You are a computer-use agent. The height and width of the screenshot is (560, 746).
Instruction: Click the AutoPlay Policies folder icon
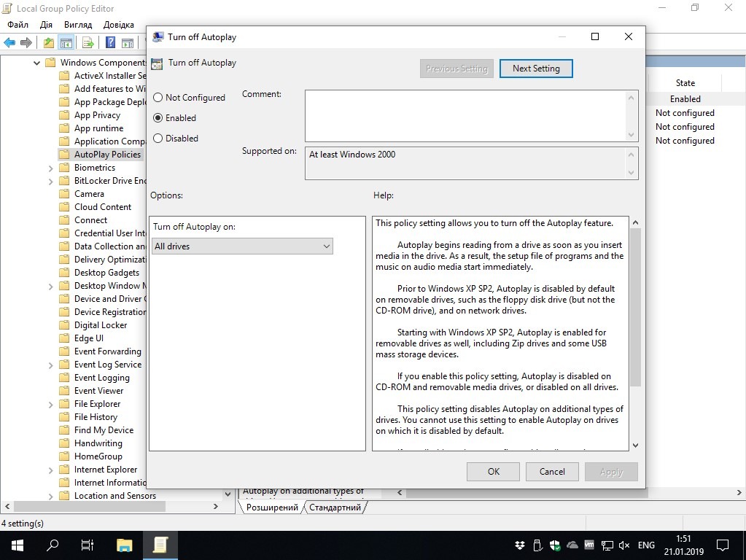[64, 155]
